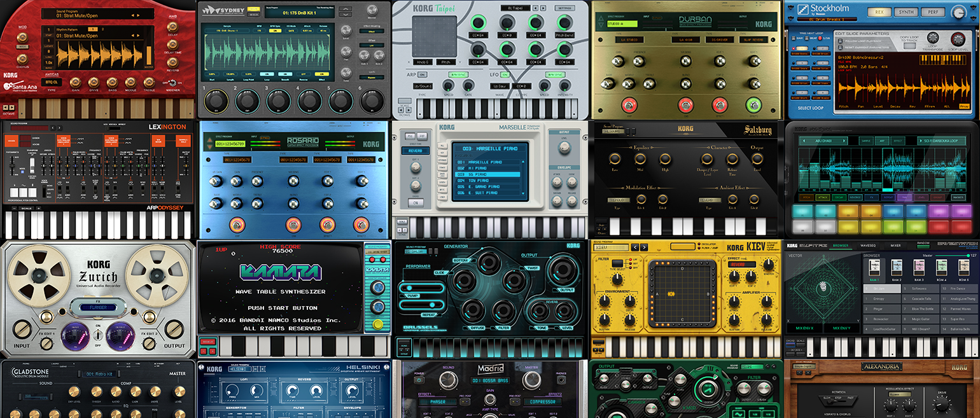Tap the clock icon in Stockholm's blue header
Viewport: 980px width, 418px height.
pyautogui.click(x=958, y=12)
